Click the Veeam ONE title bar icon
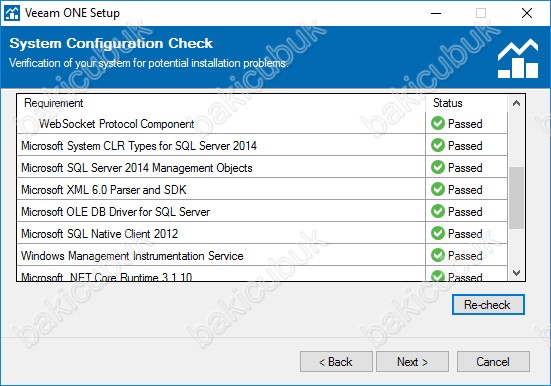This screenshot has height=386, width=551. click(12, 13)
